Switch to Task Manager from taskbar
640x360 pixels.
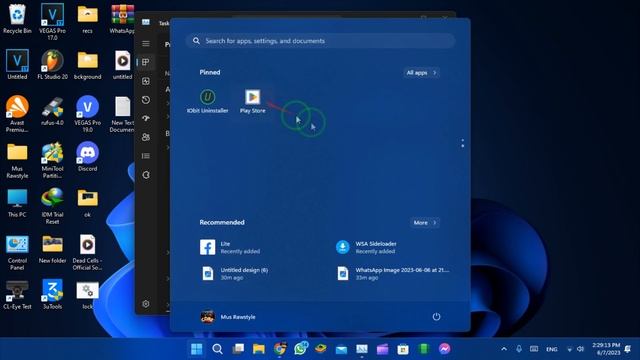point(362,349)
